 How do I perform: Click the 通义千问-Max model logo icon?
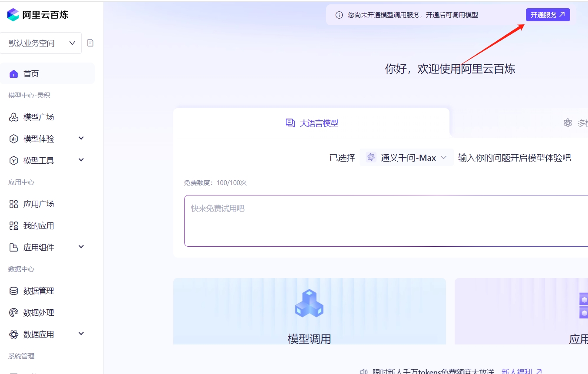click(x=371, y=157)
